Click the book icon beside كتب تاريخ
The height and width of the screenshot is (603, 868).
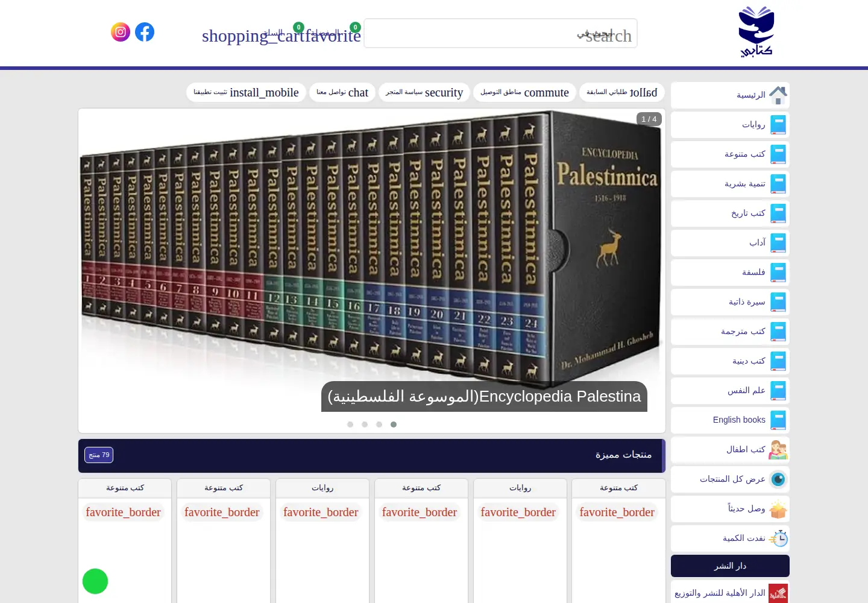778,213
